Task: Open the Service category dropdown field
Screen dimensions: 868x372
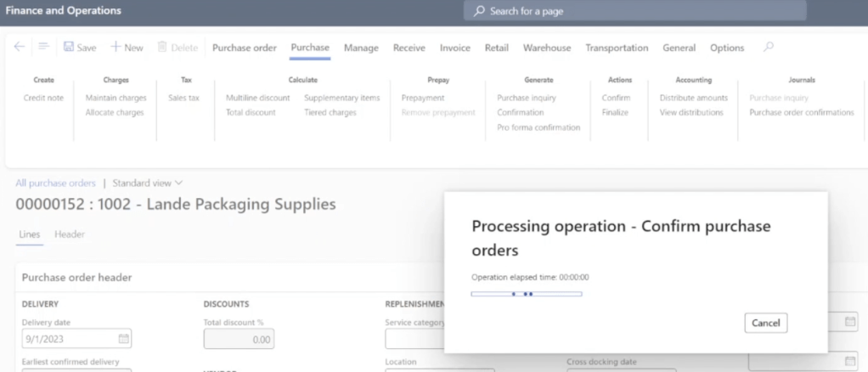Action: [x=414, y=339]
